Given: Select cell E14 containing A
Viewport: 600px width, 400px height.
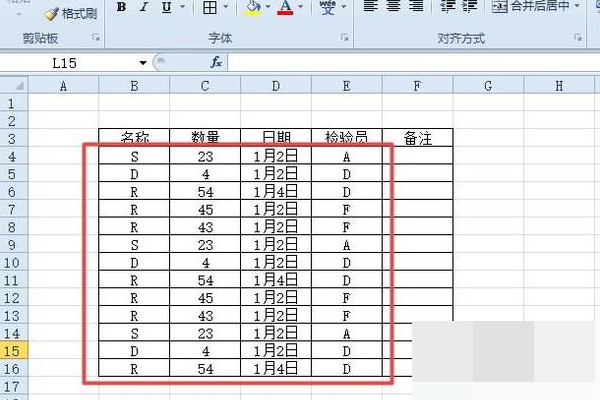Looking at the screenshot, I should click(347, 333).
